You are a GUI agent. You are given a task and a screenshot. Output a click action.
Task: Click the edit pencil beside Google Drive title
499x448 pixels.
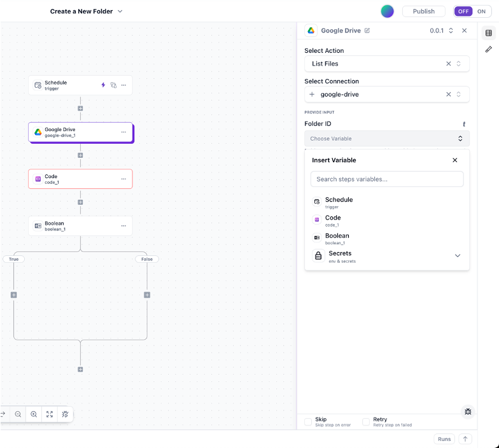pyautogui.click(x=367, y=31)
